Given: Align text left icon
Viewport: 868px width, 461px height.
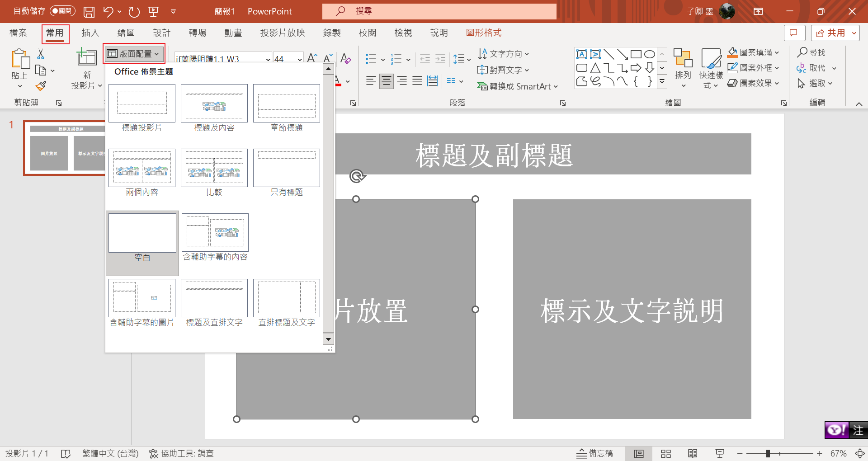Looking at the screenshot, I should 371,81.
